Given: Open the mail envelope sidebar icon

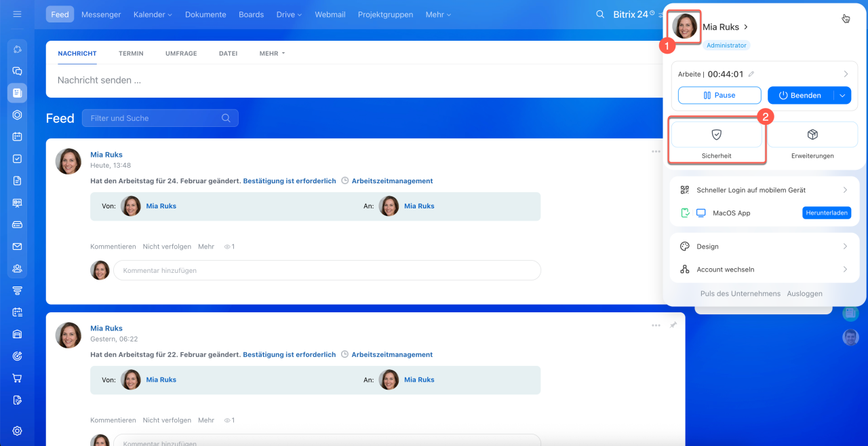Looking at the screenshot, I should pyautogui.click(x=17, y=246).
